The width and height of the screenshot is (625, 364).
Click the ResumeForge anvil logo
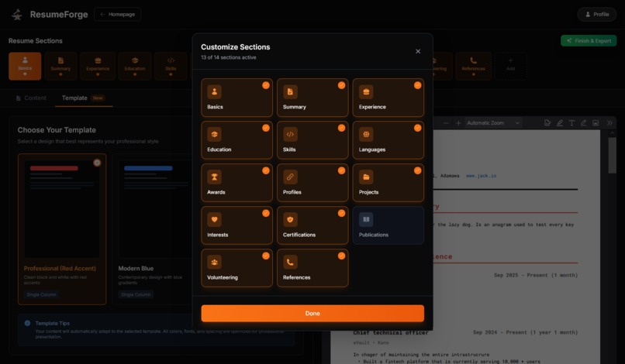coord(17,15)
